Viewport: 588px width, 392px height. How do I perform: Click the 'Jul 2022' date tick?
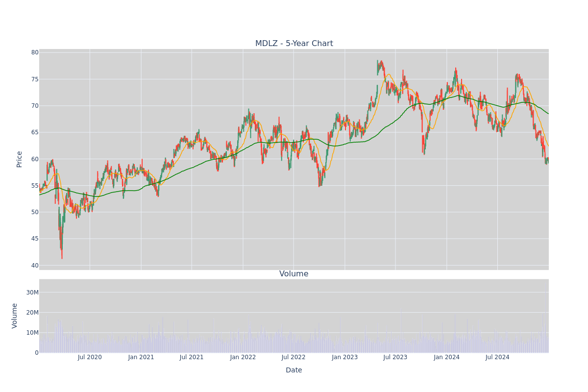coord(294,357)
